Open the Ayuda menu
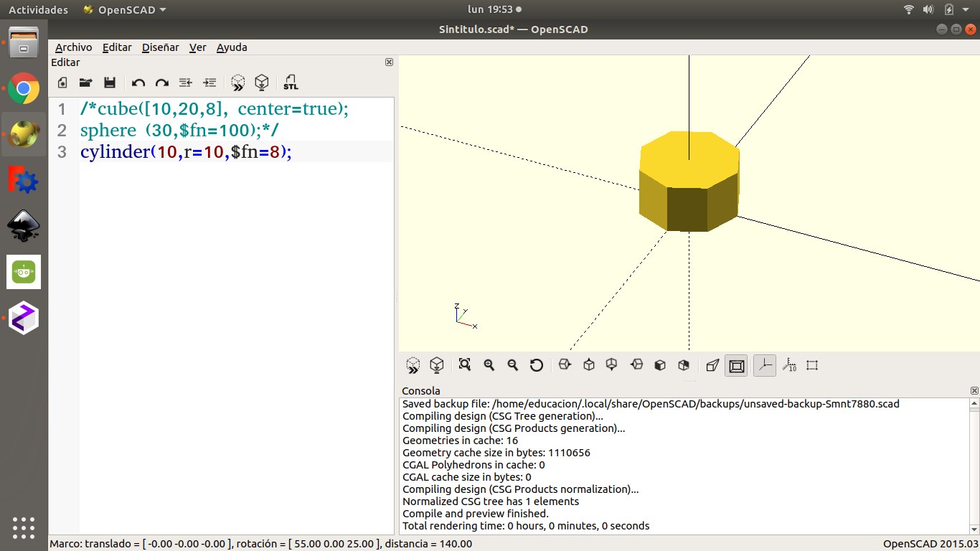 pos(231,47)
